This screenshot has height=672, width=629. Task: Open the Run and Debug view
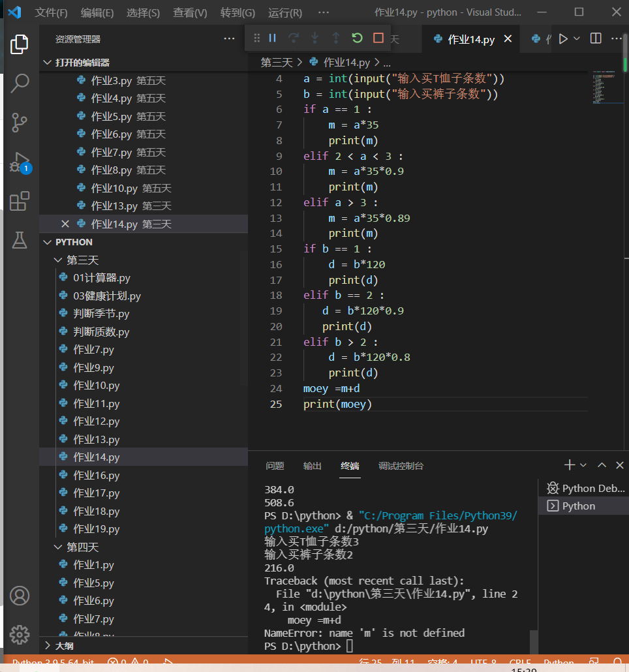(x=20, y=162)
